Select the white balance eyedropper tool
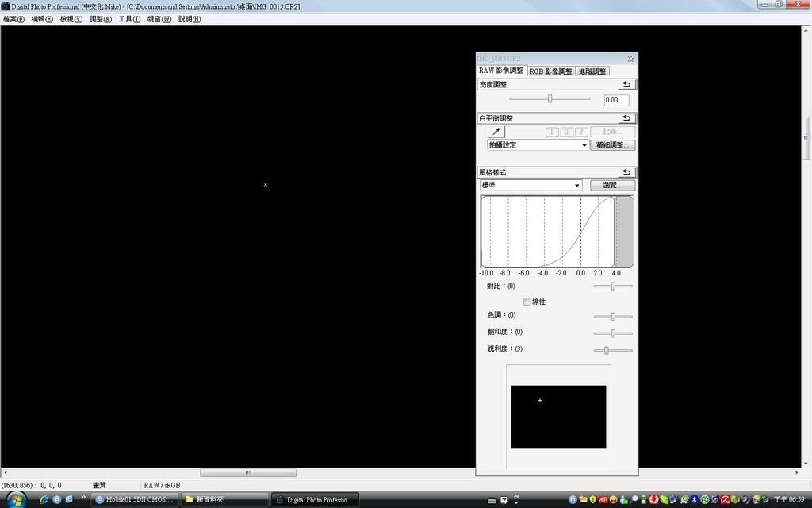This screenshot has width=812, height=508. coord(497,132)
